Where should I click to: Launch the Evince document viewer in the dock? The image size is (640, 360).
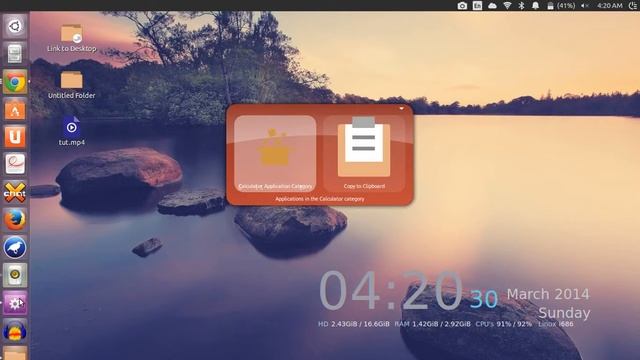click(15, 164)
